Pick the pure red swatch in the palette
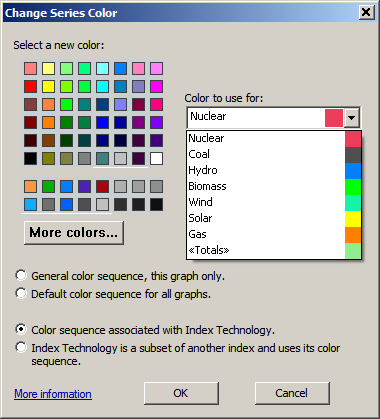This screenshot has width=380, height=419. tap(30, 86)
